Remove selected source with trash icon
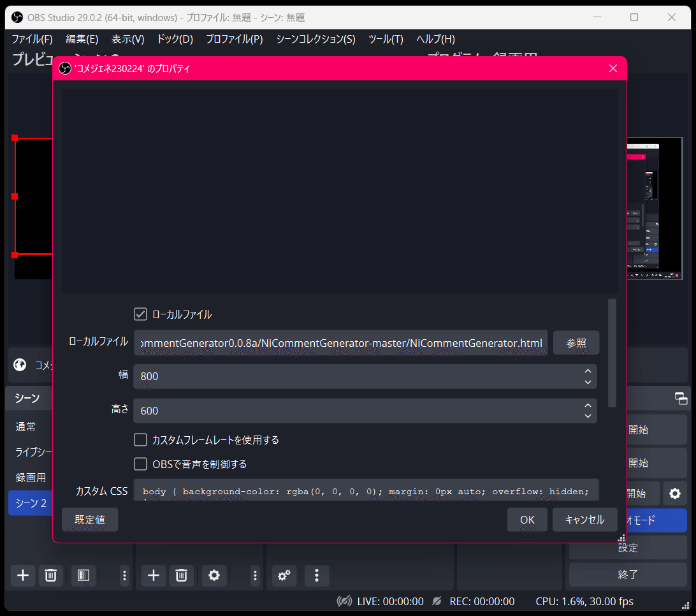Screen dimensions: 696x616 (x=181, y=576)
